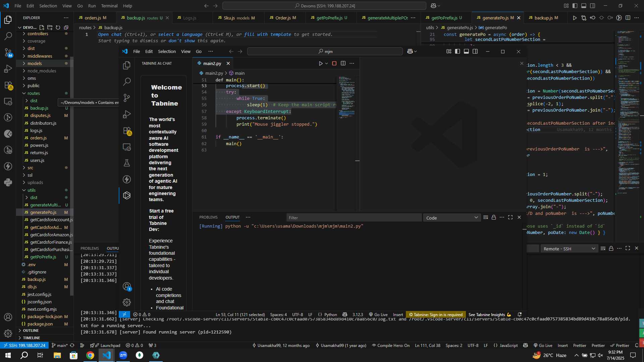This screenshot has width=644, height=362.
Task: Run main2.py with the play button
Action: click(x=321, y=63)
